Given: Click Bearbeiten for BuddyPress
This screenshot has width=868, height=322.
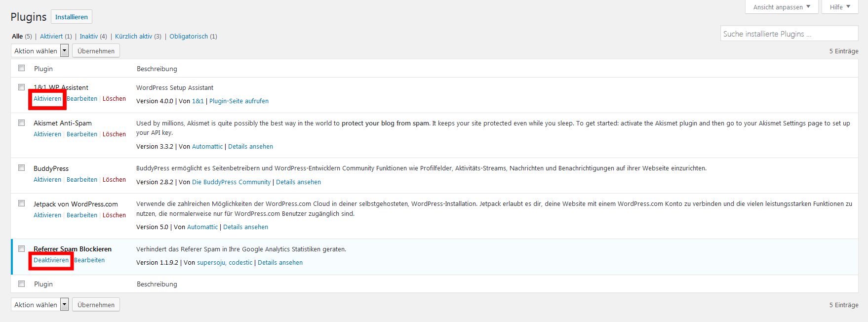Looking at the screenshot, I should point(82,180).
